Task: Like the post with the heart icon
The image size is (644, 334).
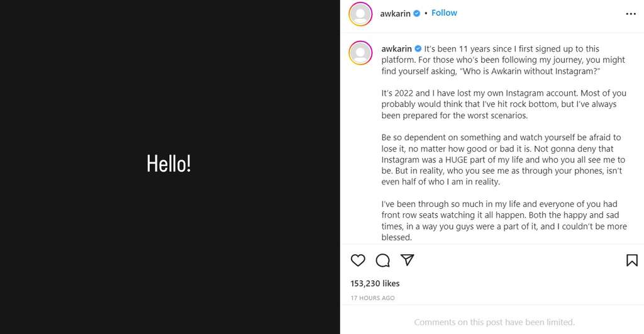Action: click(x=358, y=260)
